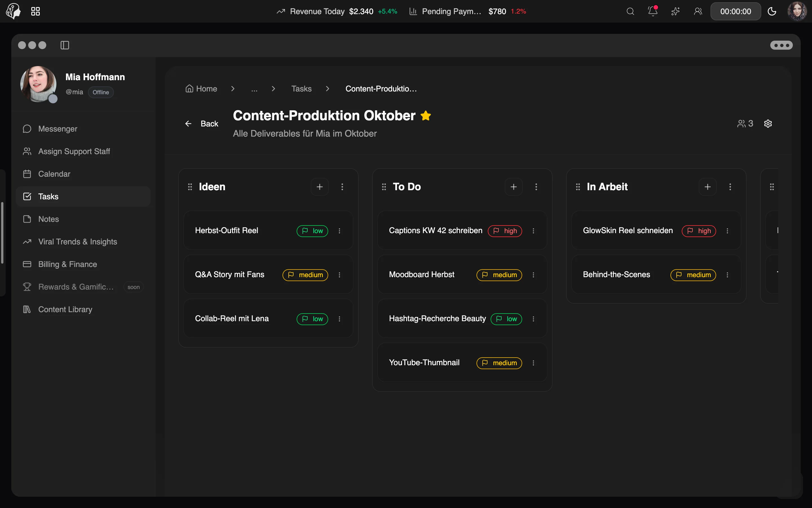Viewport: 812px width, 508px height.
Task: Open Calendar in the sidebar
Action: click(83, 174)
